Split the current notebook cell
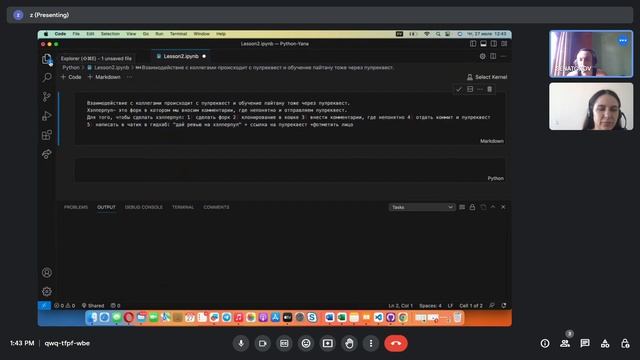The width and height of the screenshot is (640, 360). 470,89
